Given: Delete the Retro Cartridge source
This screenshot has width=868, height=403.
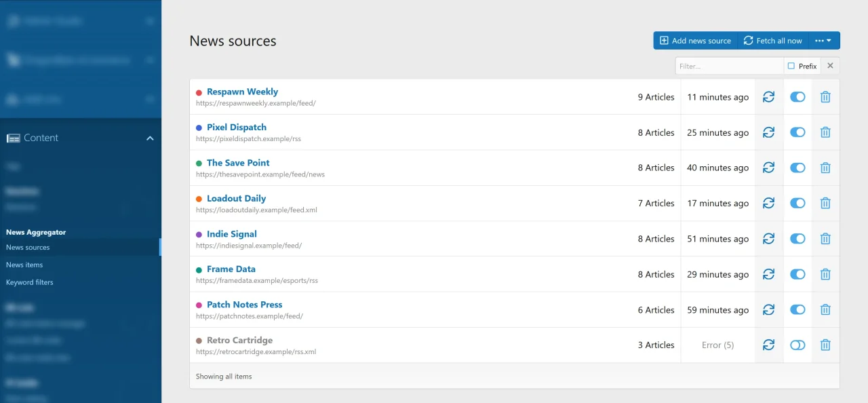Looking at the screenshot, I should point(825,345).
